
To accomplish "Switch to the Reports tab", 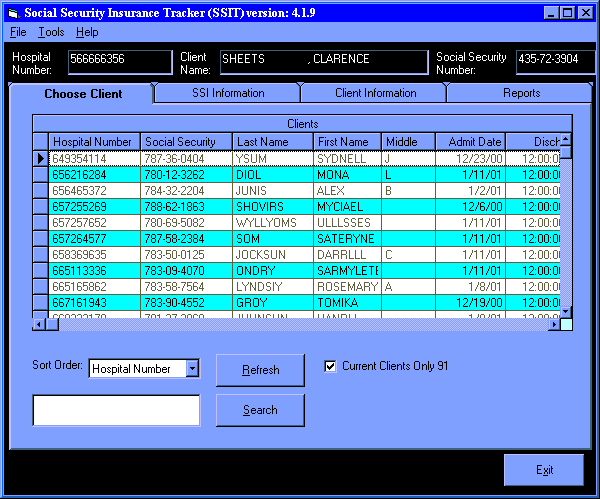I will 521,93.
